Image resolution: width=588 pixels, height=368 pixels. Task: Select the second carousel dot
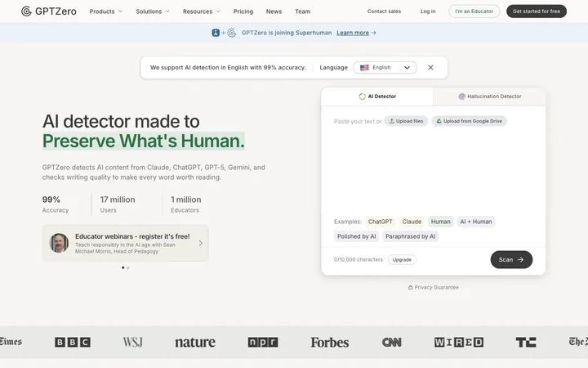coord(128,267)
